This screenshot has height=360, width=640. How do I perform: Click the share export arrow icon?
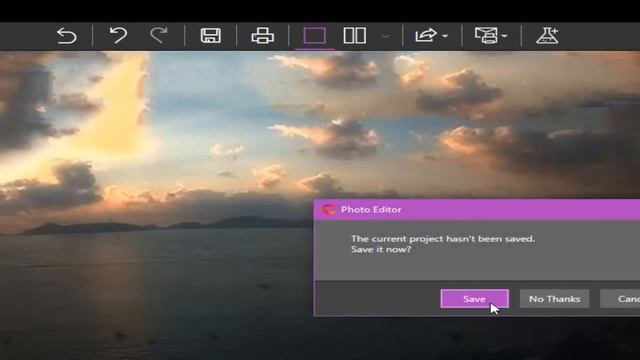[x=426, y=36]
